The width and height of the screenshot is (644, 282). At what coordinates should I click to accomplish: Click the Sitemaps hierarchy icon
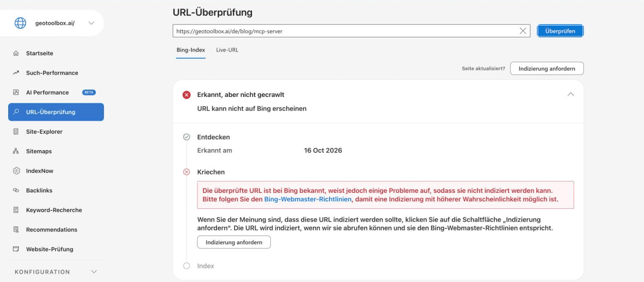point(16,151)
